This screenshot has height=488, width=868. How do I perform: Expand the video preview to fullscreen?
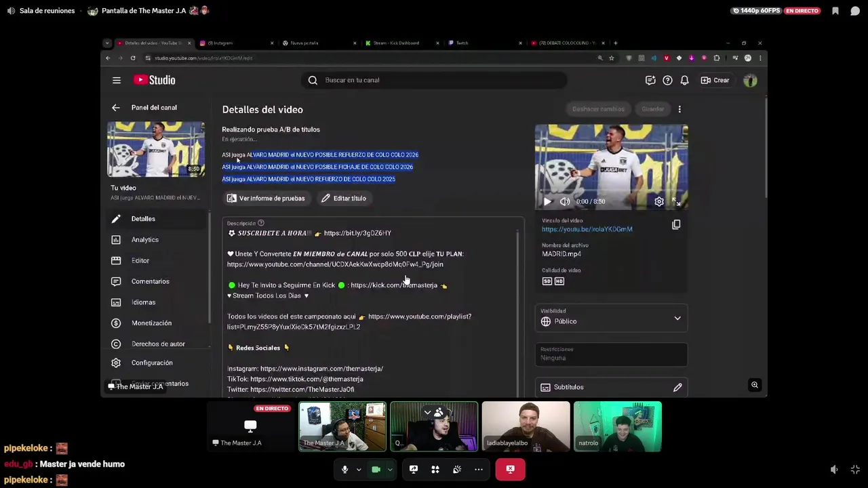pos(677,201)
